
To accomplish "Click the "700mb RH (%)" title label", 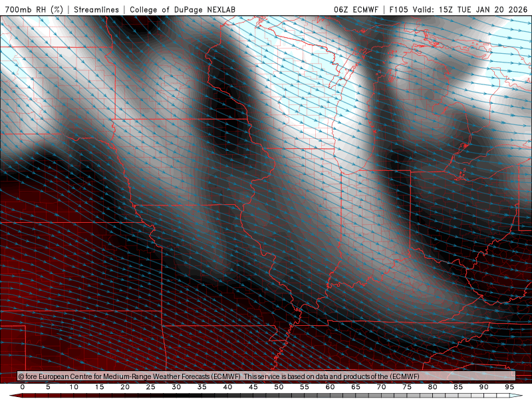I will pos(35,9).
